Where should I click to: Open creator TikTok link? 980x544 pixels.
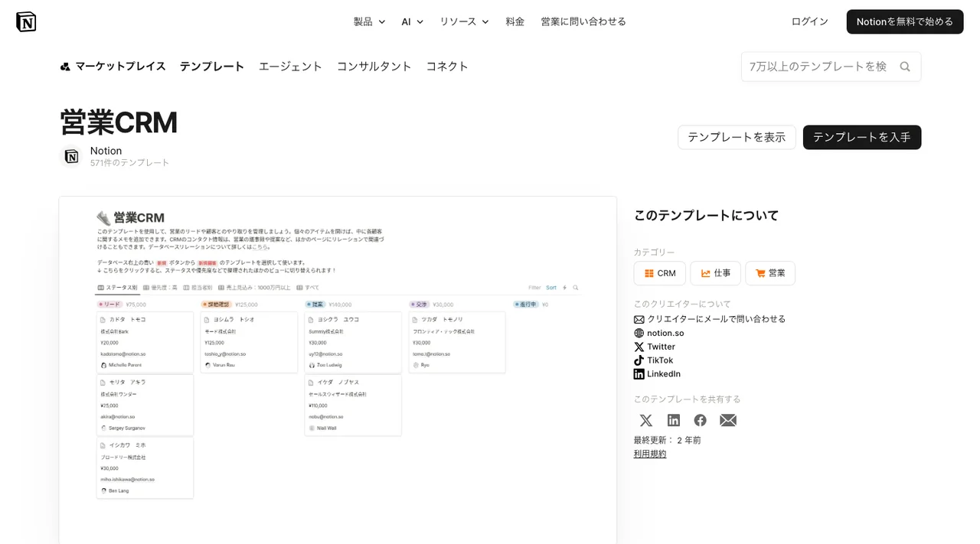click(660, 360)
